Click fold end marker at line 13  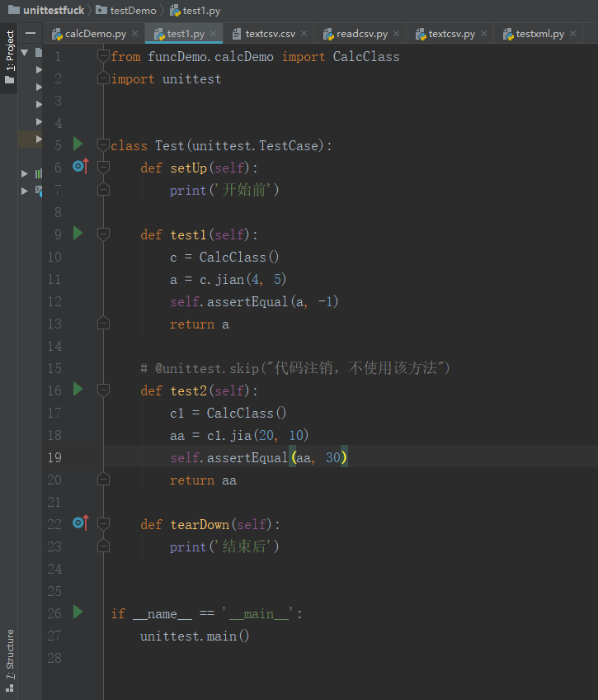[x=103, y=324]
